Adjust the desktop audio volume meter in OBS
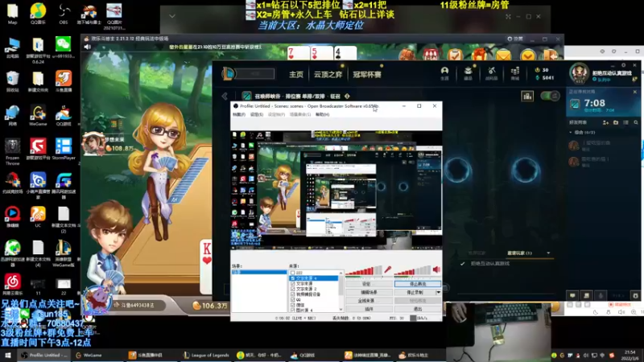This screenshot has height=362, width=644. [412, 270]
